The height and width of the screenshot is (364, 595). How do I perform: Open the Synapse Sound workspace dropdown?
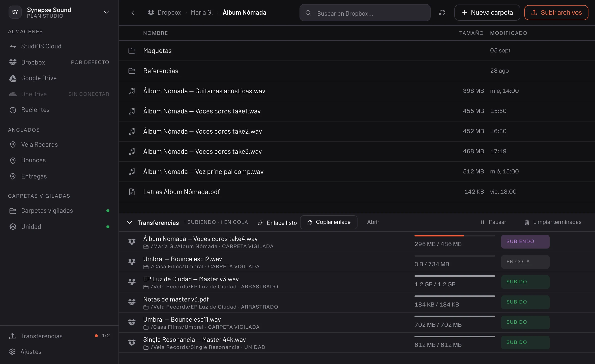coord(106,12)
